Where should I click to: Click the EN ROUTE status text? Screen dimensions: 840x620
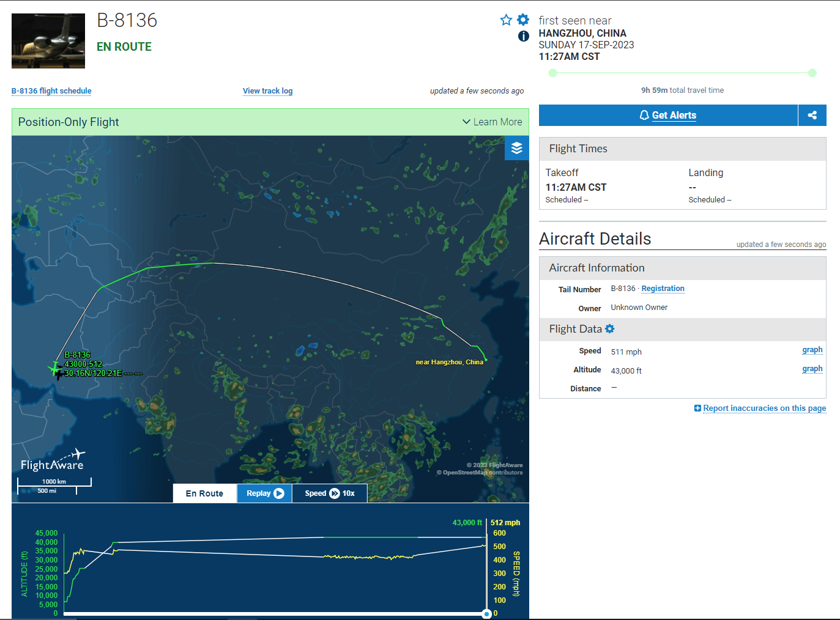pos(124,47)
